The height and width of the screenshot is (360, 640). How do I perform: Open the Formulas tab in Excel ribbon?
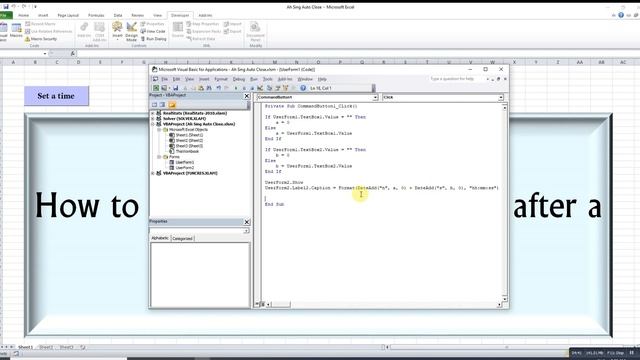coord(96,16)
